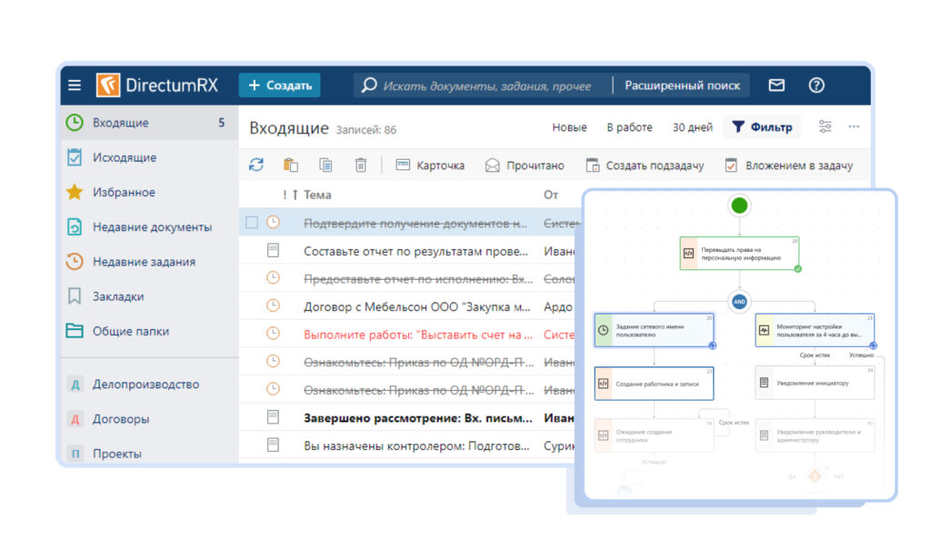Open 'Вы назначены контролером' message
This screenshot has height=560, width=931.
(416, 446)
